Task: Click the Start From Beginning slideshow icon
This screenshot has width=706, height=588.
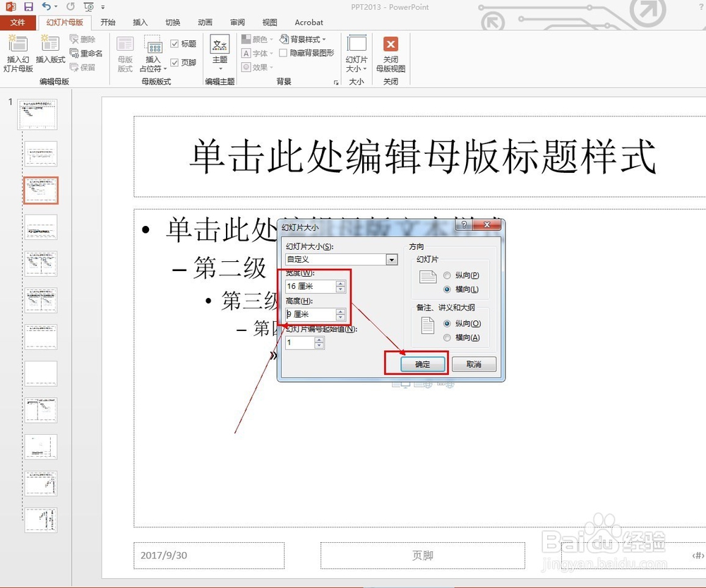Action: (x=89, y=7)
